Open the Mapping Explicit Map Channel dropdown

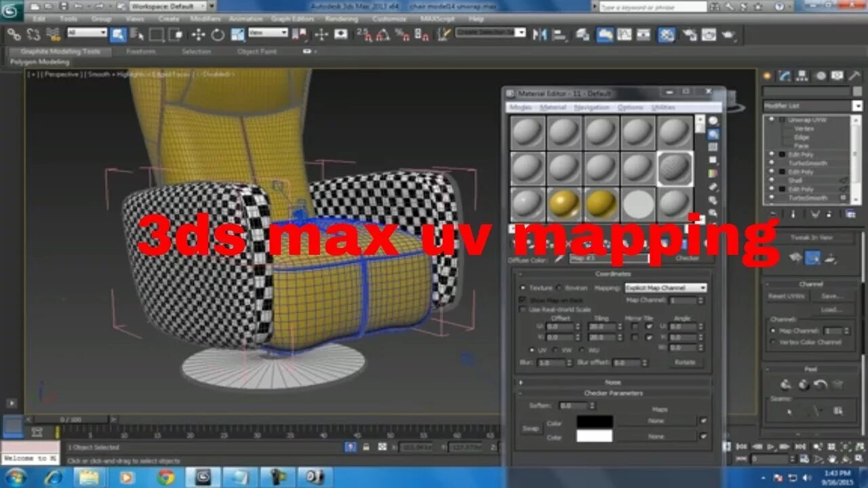pyautogui.click(x=665, y=288)
